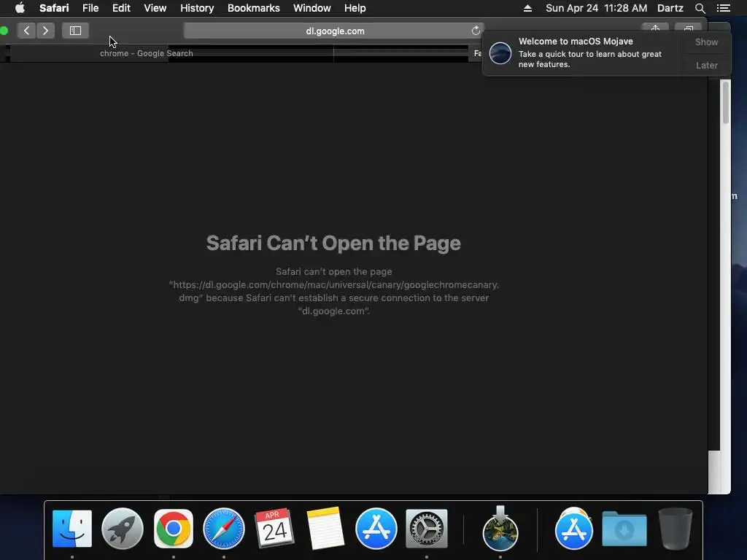Image resolution: width=747 pixels, height=560 pixels.
Task: Open Notification Center list icon
Action: pos(723,8)
